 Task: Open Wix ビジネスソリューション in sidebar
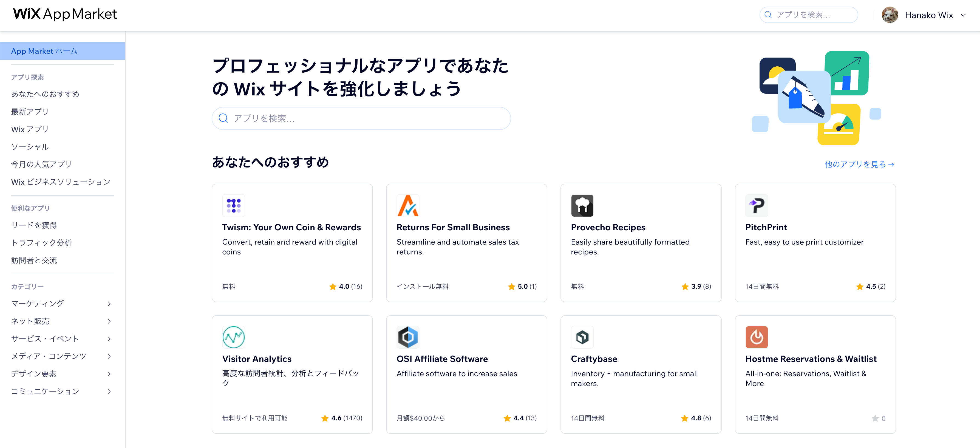click(x=61, y=182)
